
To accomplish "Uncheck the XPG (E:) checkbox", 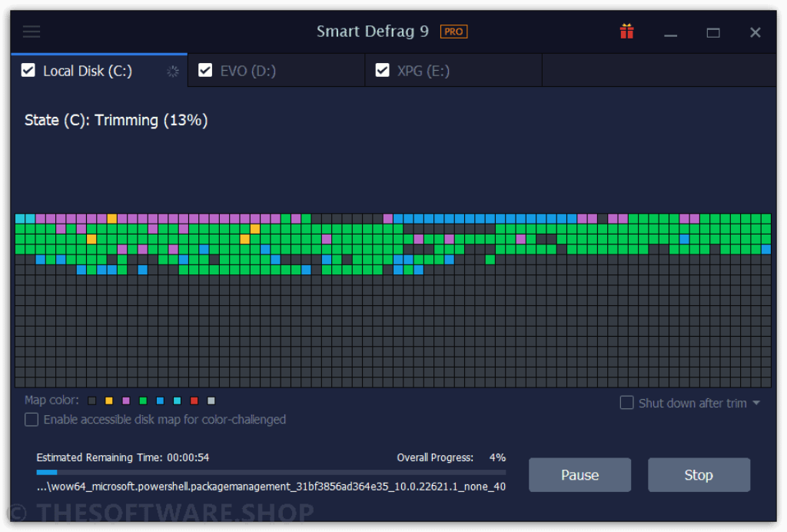I will 383,70.
